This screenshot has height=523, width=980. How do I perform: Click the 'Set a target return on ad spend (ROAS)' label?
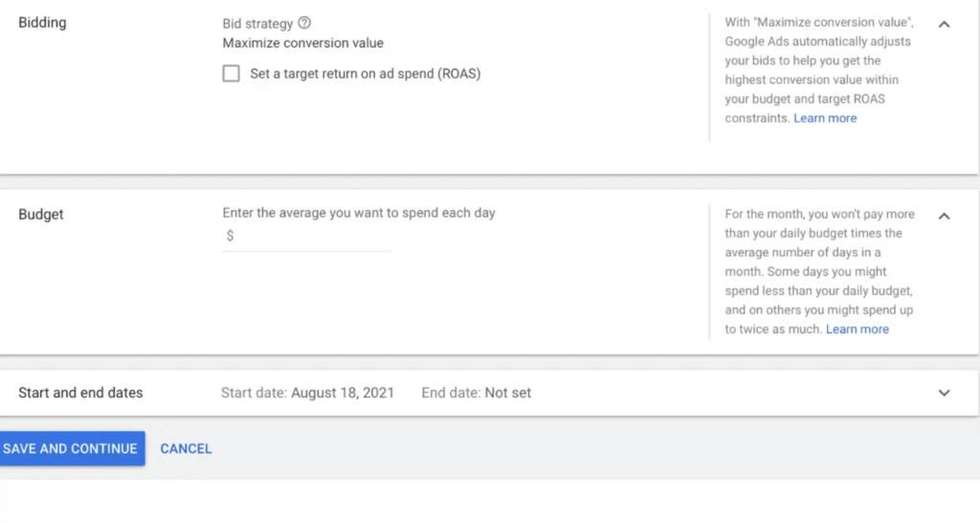tap(365, 74)
